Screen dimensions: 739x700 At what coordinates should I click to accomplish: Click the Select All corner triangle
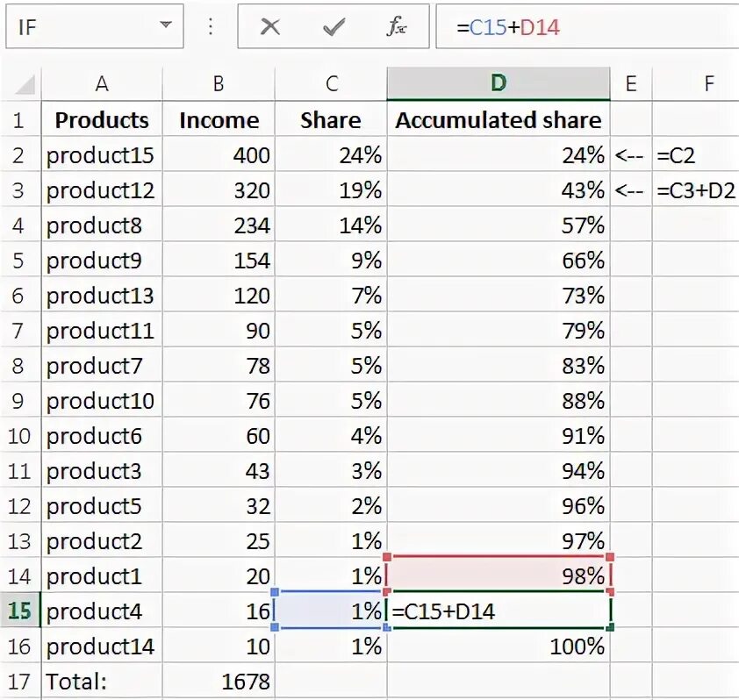(x=25, y=85)
